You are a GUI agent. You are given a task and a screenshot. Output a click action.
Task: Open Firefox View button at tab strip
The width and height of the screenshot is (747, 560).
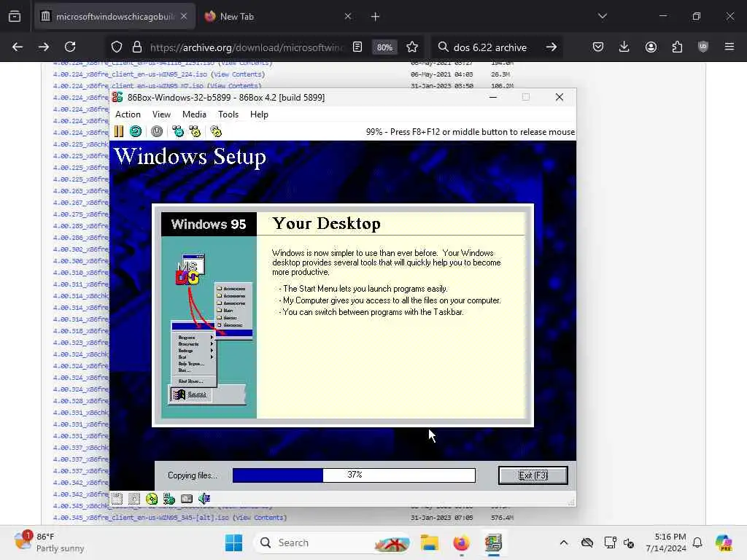[x=15, y=16]
